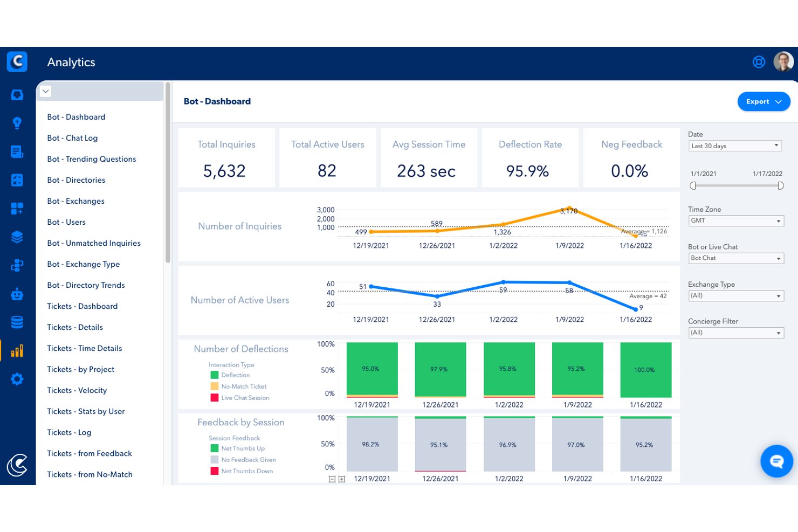Click the plus expand icon below Feedback chart
The width and height of the screenshot is (798, 532).
tap(342, 479)
